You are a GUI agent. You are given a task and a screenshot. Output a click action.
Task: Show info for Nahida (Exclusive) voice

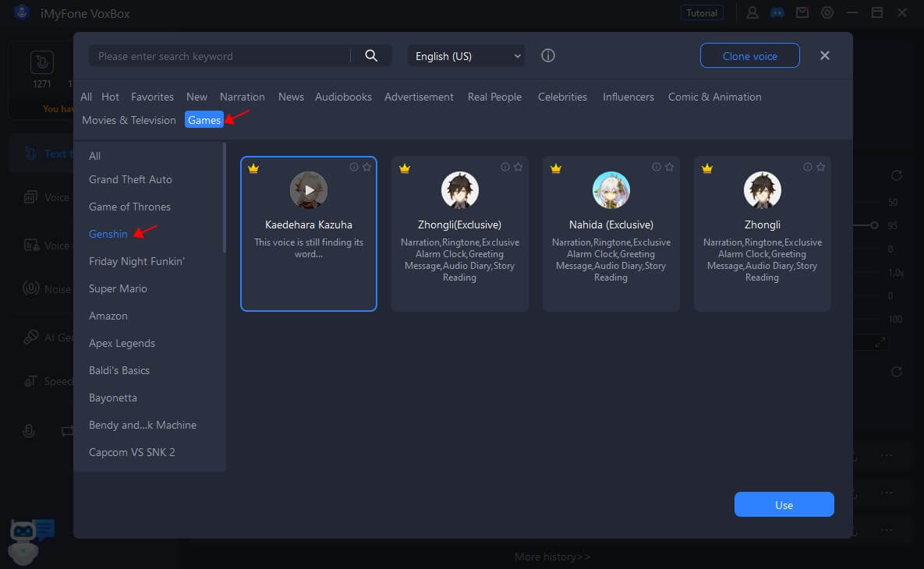coord(657,168)
